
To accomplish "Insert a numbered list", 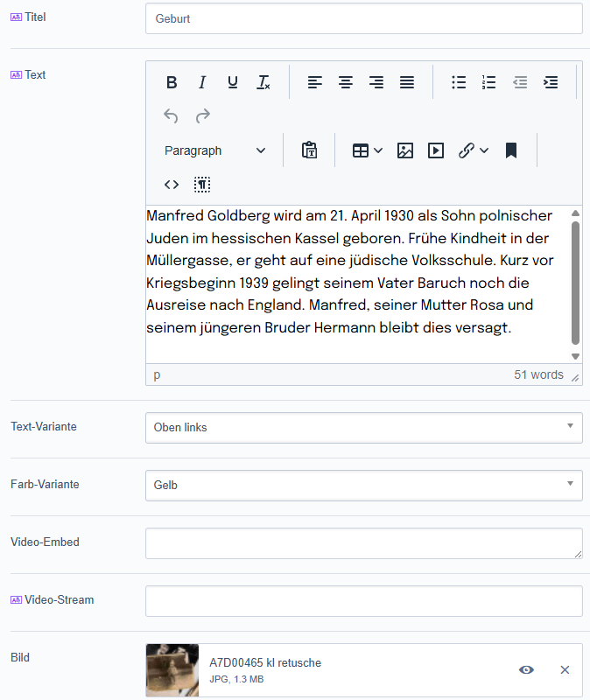I will (x=489, y=82).
